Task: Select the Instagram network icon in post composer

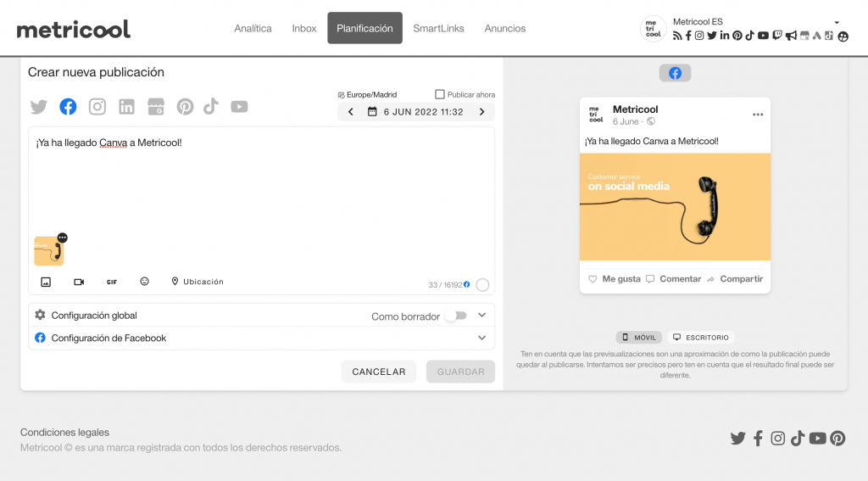Action: [97, 106]
